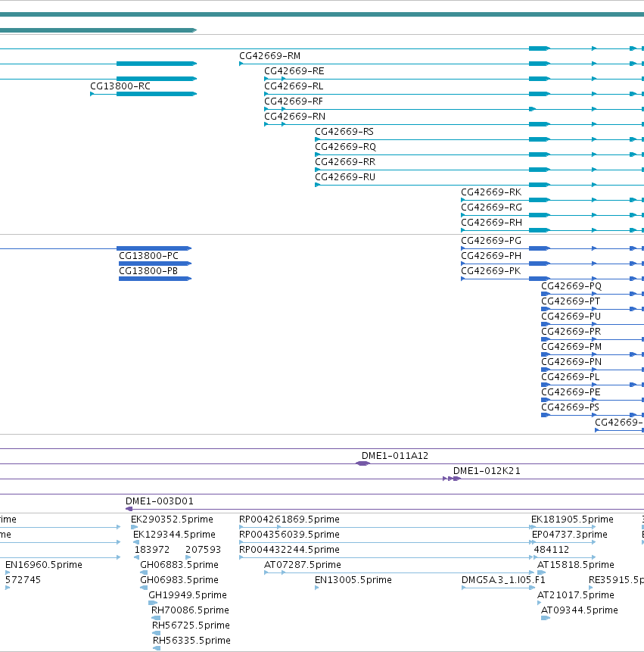Click the 572745 feature label
Viewport: 644px width, 652px height.
(x=23, y=579)
